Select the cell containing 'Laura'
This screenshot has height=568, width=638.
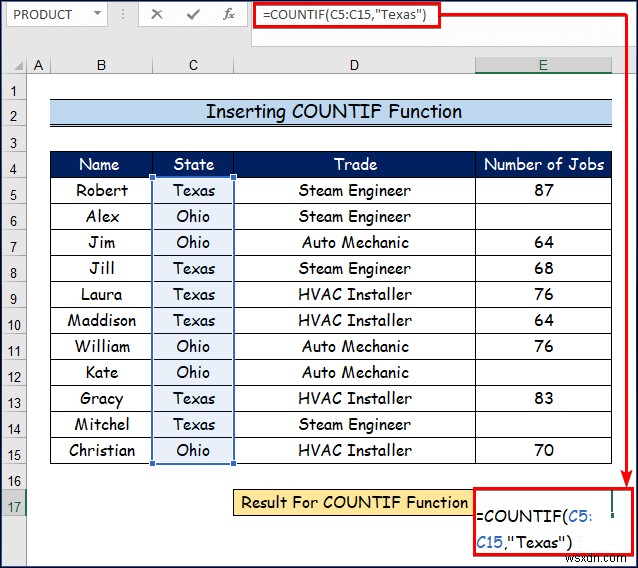[101, 295]
